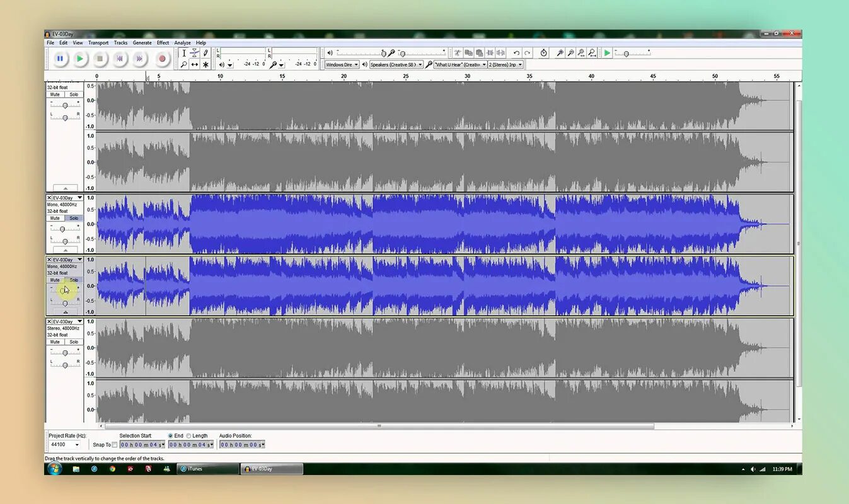Open the Analyze menu
Image resolution: width=849 pixels, height=504 pixels.
point(183,43)
